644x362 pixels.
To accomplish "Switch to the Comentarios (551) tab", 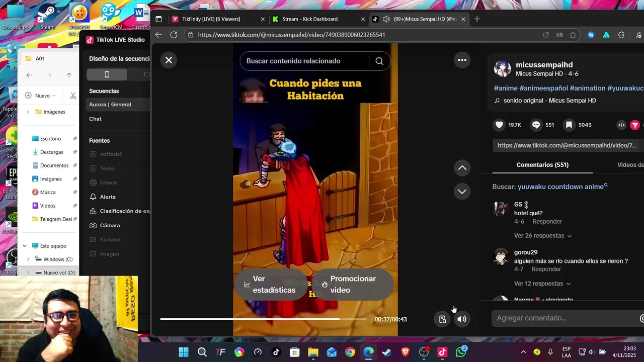I will coord(542,165).
